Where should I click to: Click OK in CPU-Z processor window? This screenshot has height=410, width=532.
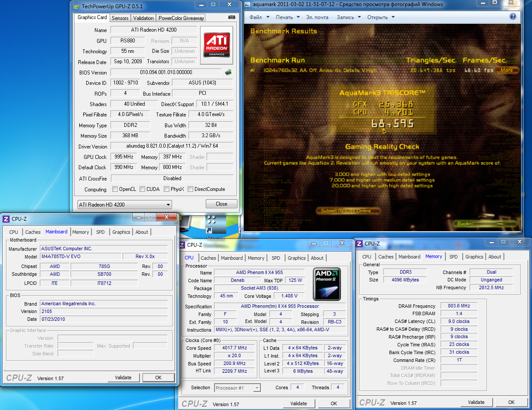click(334, 404)
